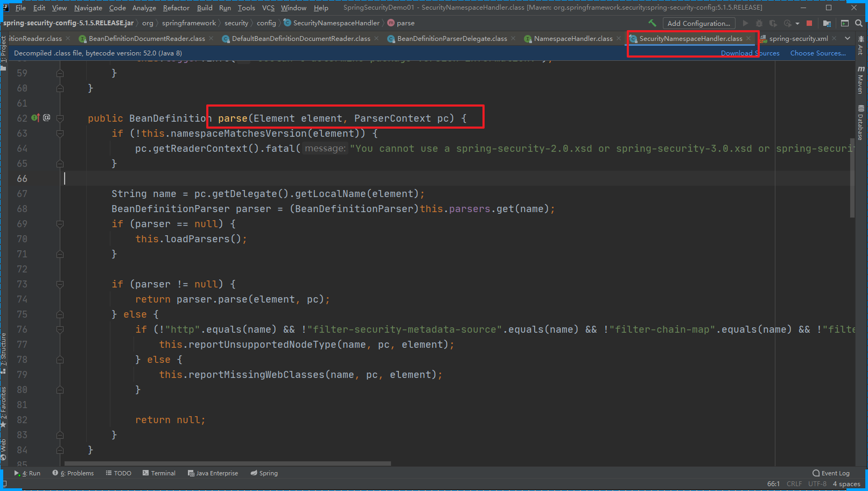Click the Debug bug icon in the toolbar
The image size is (868, 491).
[759, 23]
